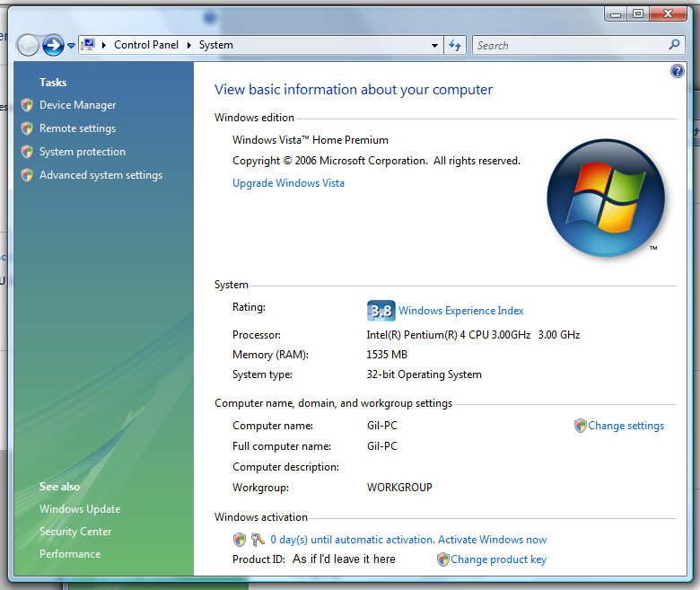The image size is (700, 590).
Task: Click the 3.8 rating score badge
Action: [381, 311]
